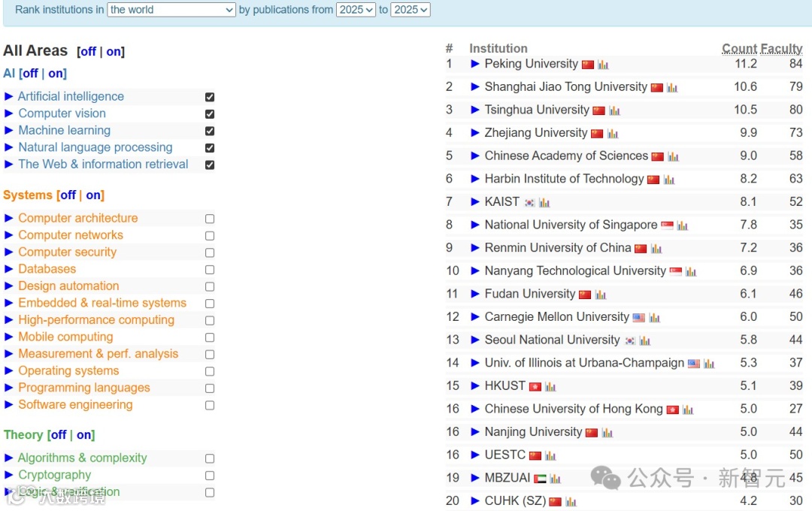812x511 pixels.
Task: Open bar chart icon for Fudan University
Action: click(x=600, y=295)
